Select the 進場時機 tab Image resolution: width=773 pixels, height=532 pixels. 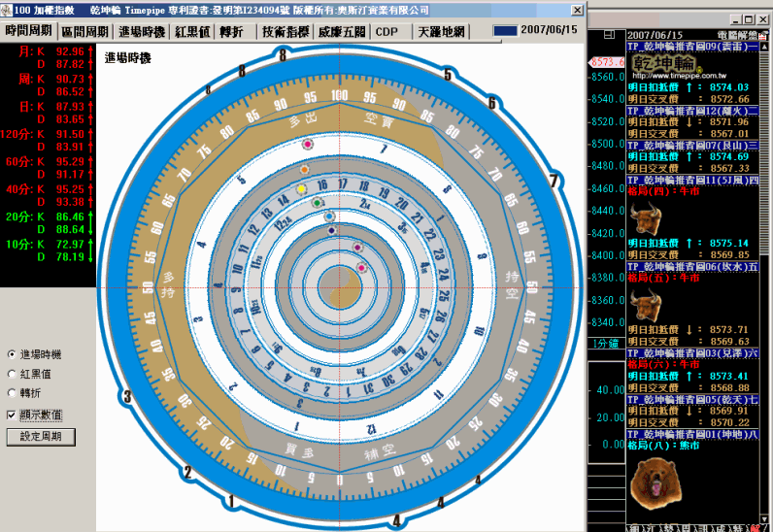(142, 32)
